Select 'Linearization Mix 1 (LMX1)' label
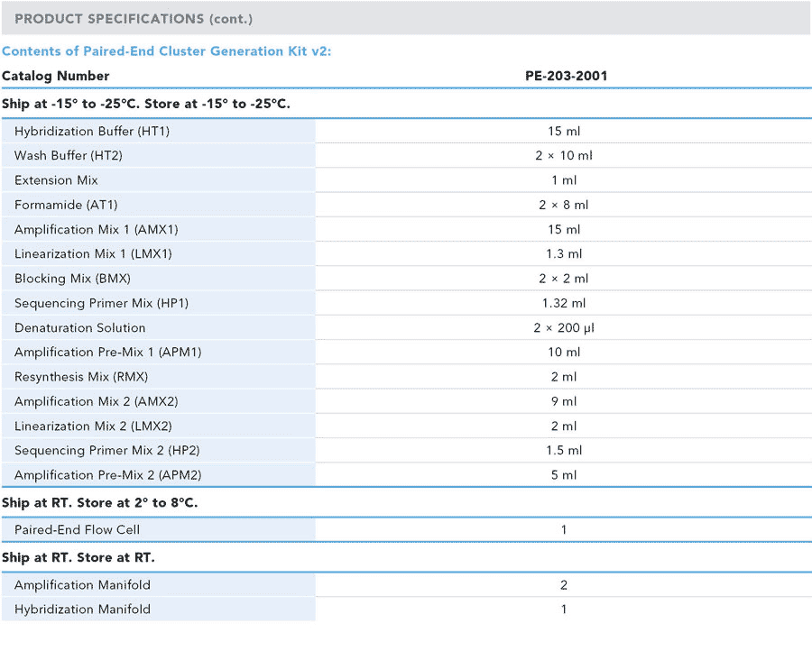 pos(93,254)
